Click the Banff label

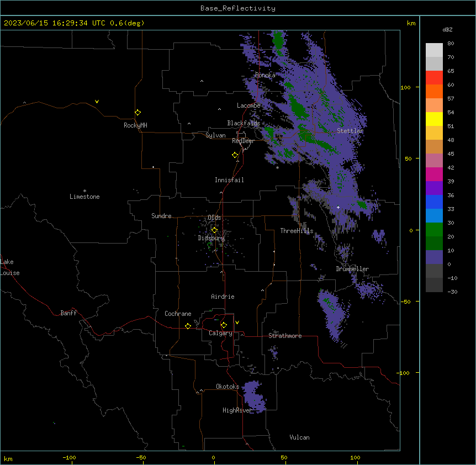tap(68, 313)
